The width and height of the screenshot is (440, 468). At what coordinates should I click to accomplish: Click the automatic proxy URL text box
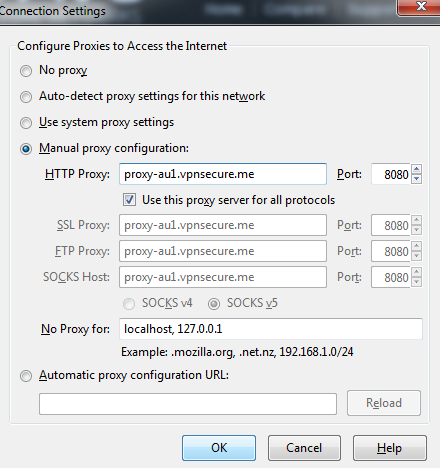point(188,404)
